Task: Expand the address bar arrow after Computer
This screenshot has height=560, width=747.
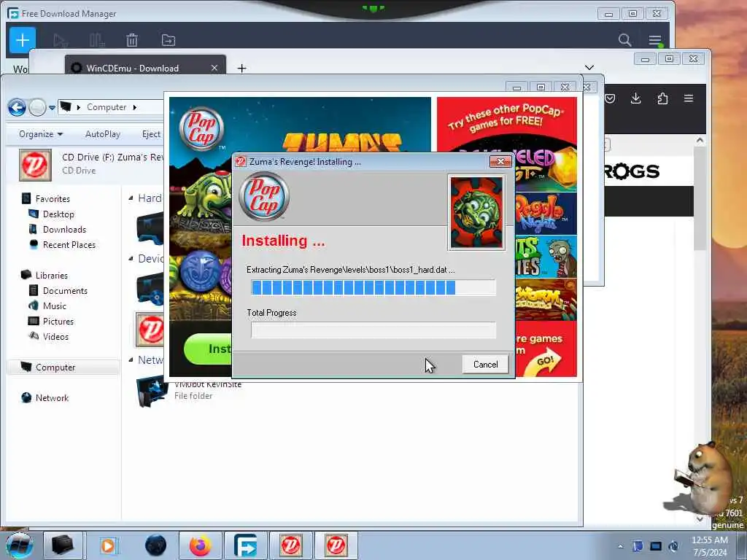Action: (135, 107)
